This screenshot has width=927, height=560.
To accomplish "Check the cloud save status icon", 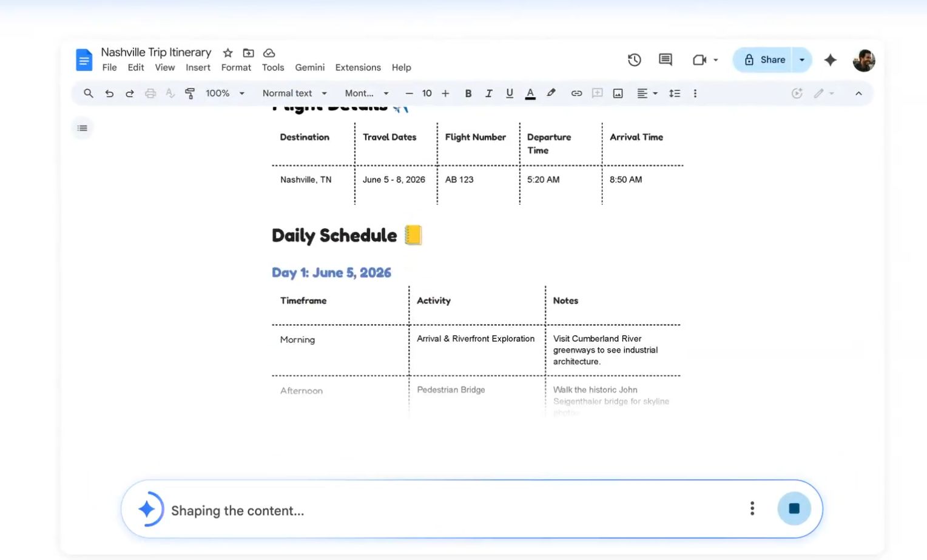I will (x=269, y=53).
